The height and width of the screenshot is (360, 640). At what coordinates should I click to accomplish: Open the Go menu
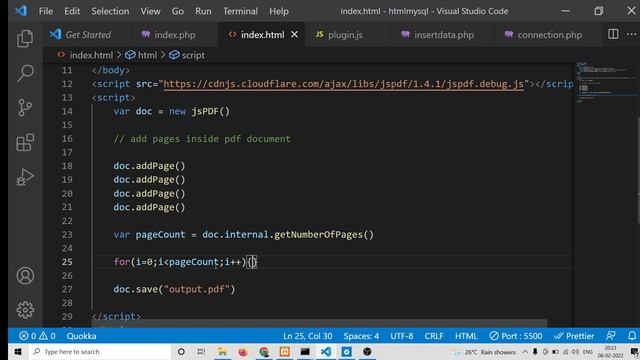coord(178,11)
